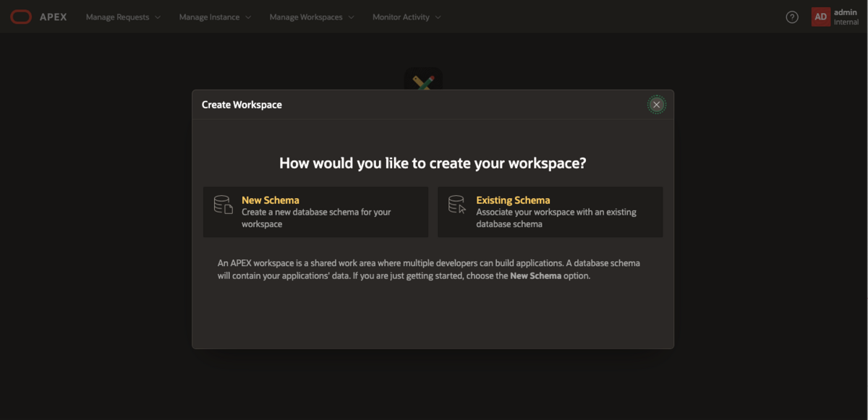
Task: Open the Manage Instance menu
Action: [x=215, y=17]
